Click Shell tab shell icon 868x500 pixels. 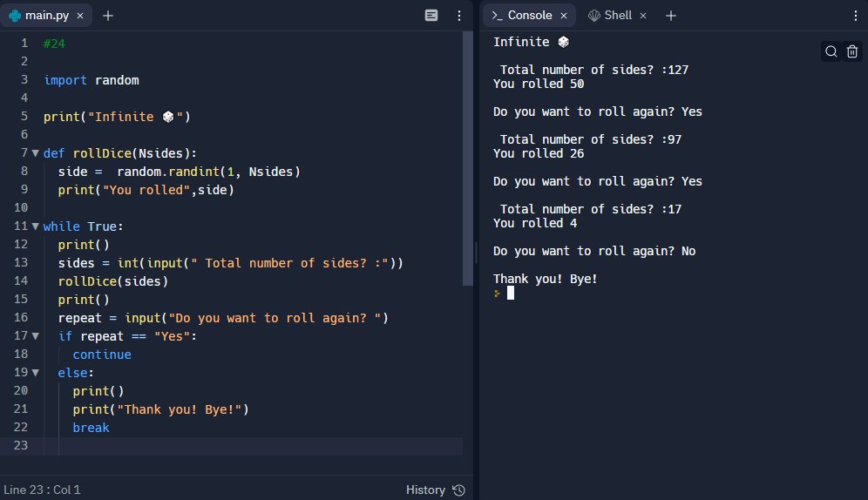tap(594, 16)
